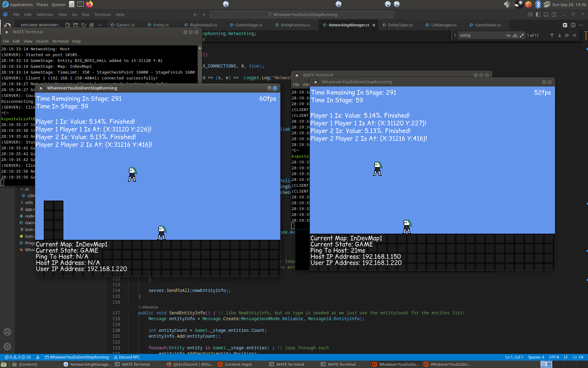Click the Discord RPC status bar item
588x368 pixels.
pyautogui.click(x=127, y=357)
